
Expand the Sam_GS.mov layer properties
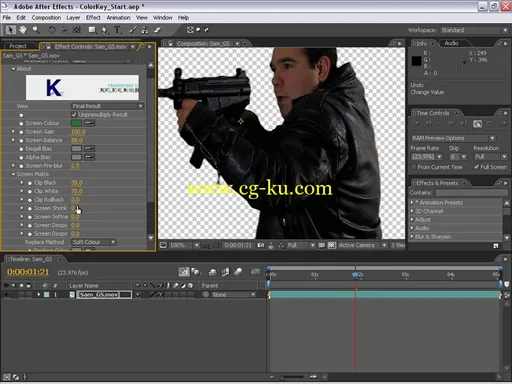click(39, 295)
